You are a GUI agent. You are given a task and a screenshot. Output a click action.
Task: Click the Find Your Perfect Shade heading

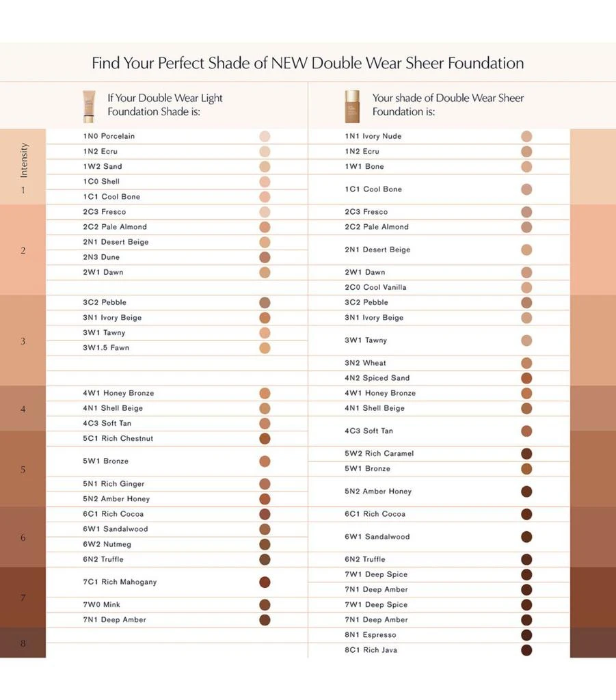(308, 63)
